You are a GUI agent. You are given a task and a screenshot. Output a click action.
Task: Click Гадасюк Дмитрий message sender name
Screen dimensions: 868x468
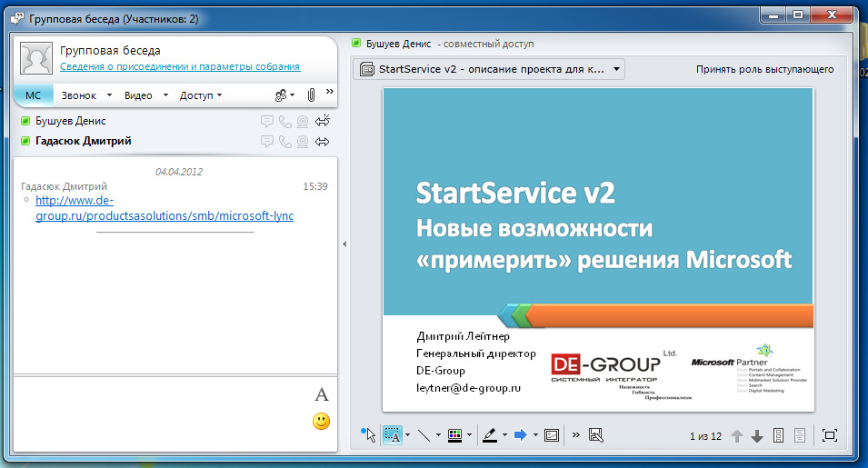pos(64,186)
